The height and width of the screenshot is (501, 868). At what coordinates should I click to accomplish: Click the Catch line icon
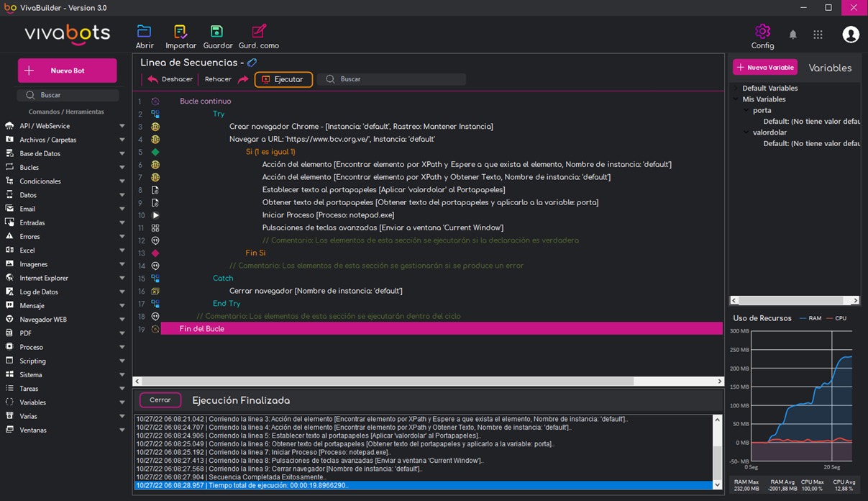[155, 279]
